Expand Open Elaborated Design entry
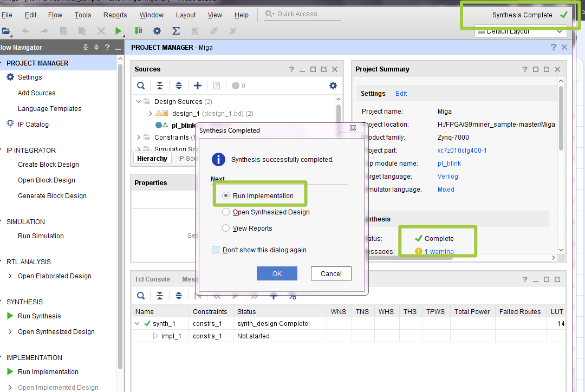Viewport: 585px width, 392px height. (x=10, y=276)
